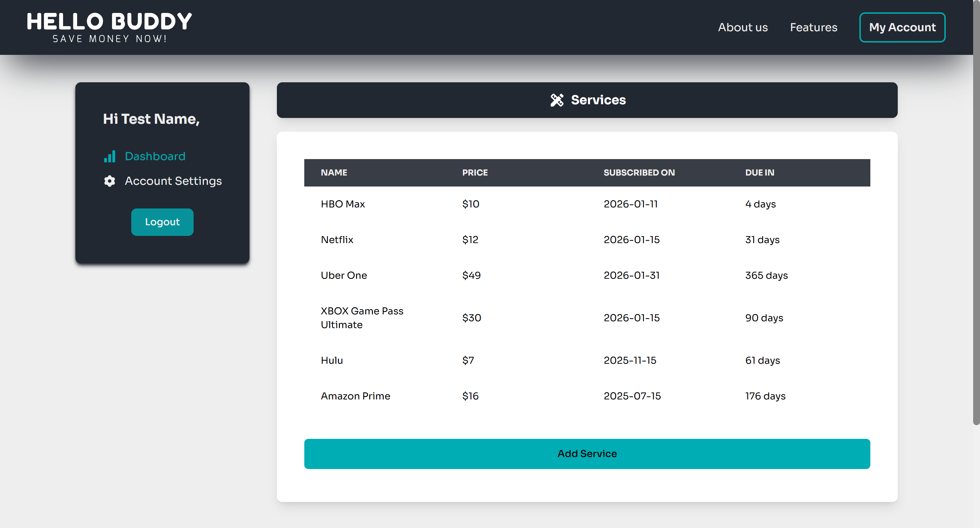
Task: Click the Dashboard bar chart icon
Action: point(110,156)
